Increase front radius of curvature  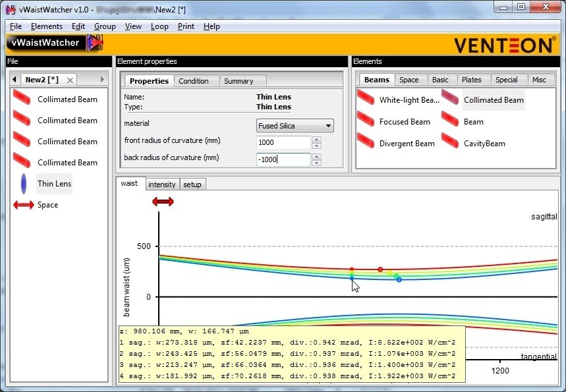pos(316,139)
